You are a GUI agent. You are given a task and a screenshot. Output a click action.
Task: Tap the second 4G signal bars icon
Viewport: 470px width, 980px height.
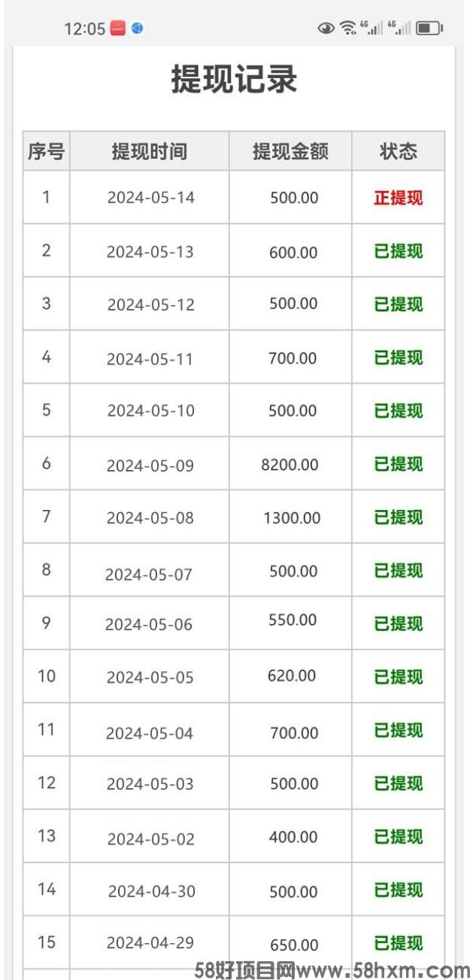(399, 29)
